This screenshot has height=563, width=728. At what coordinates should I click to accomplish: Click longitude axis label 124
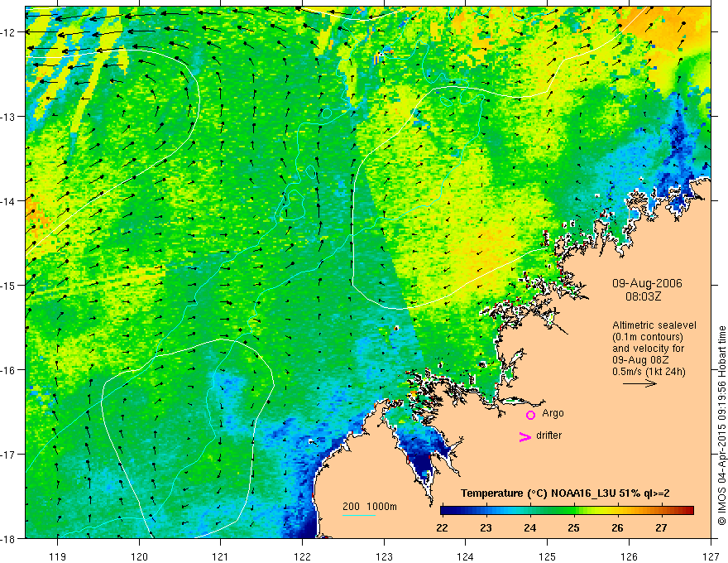[x=466, y=556]
